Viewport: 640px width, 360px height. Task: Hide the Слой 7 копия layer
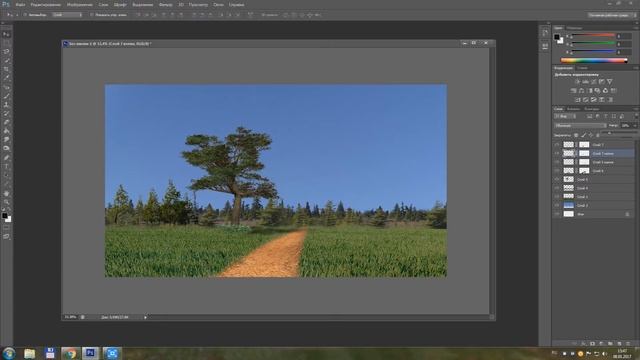[557, 153]
